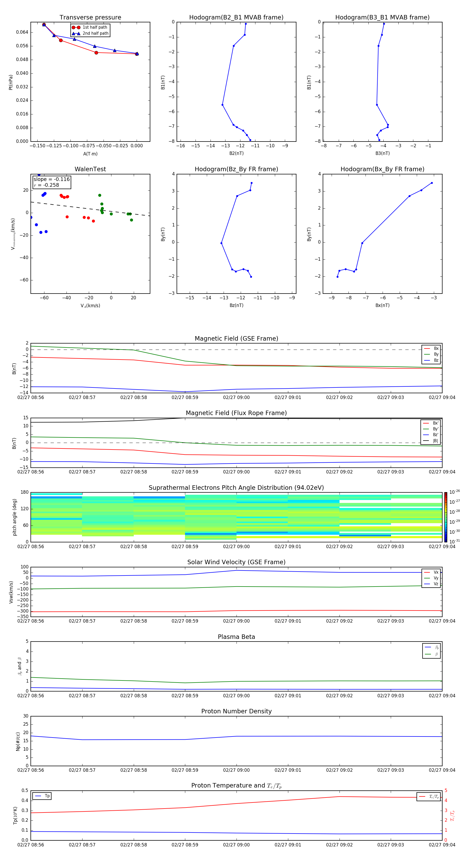Click the 'pitch angle (deg)' y-axis label
Viewport: 473px width, 868px height.
[14, 517]
